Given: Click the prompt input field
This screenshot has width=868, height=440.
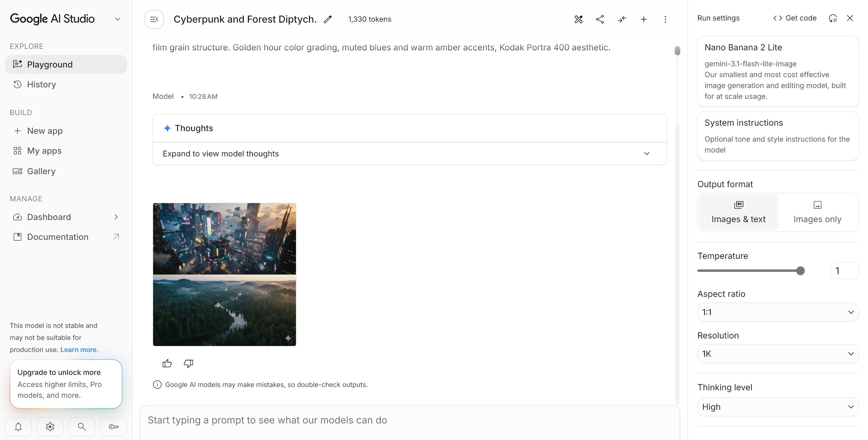Looking at the screenshot, I should point(409,420).
